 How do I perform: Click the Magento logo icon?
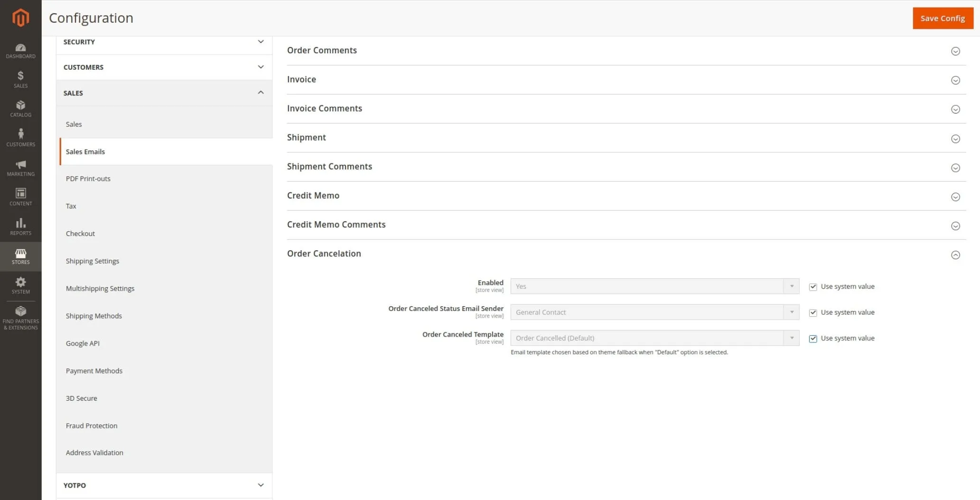point(20,18)
